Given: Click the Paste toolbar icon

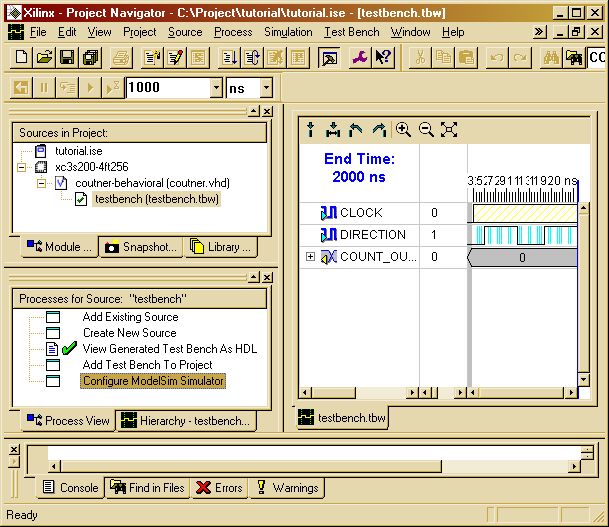Looking at the screenshot, I should click(466, 57).
